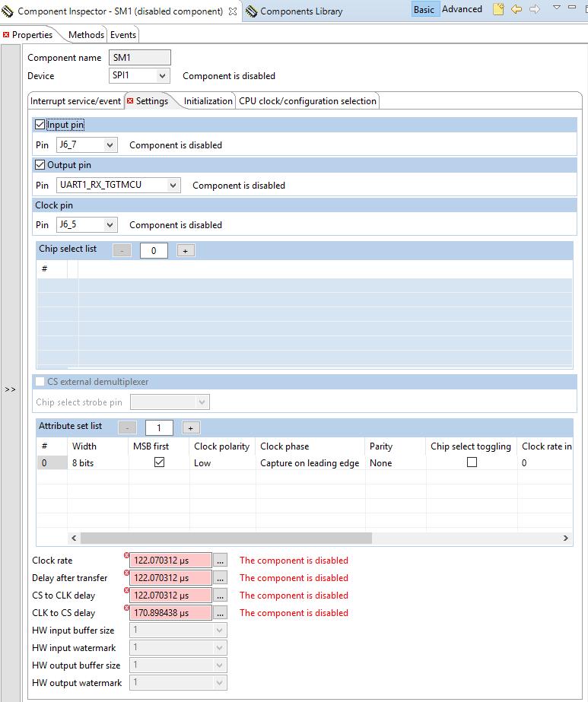
Task: Click the Clock rate value field
Action: pos(170,561)
